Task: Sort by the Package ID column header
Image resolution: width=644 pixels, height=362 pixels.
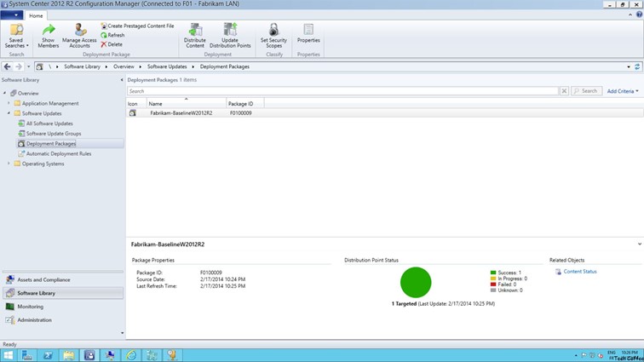Action: click(244, 104)
